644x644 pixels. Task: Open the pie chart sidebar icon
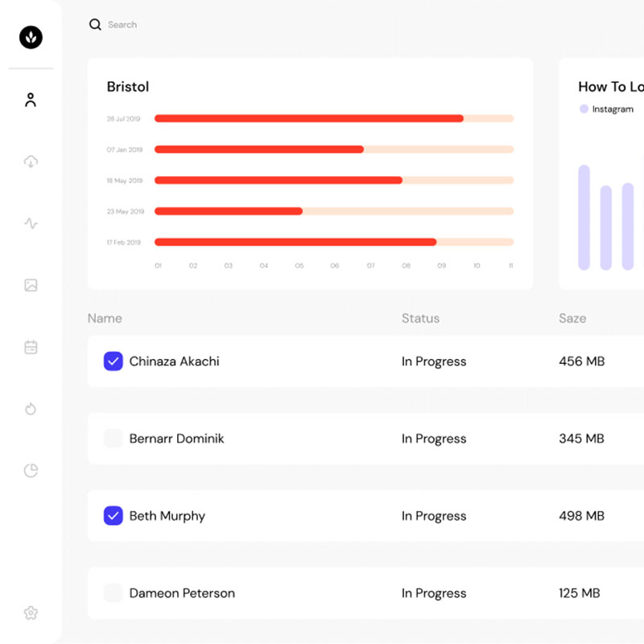(x=31, y=471)
